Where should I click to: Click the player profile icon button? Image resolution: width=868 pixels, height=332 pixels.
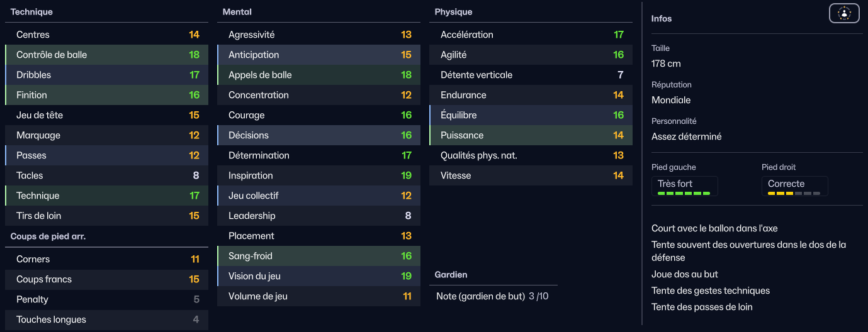tap(844, 13)
